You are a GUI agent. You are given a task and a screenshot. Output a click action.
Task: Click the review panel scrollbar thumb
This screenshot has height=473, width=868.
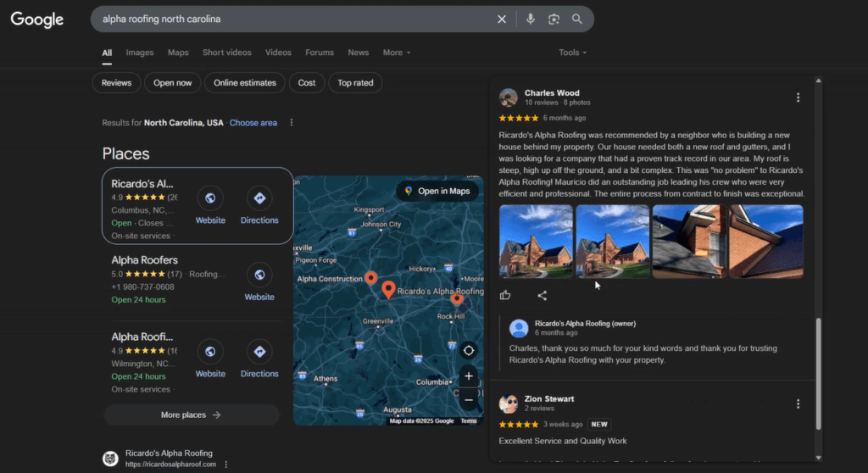[x=818, y=374]
